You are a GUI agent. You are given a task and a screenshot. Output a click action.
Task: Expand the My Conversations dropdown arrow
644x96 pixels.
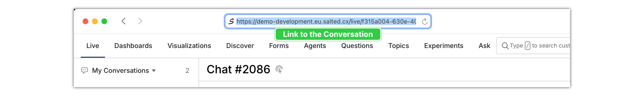tap(154, 71)
